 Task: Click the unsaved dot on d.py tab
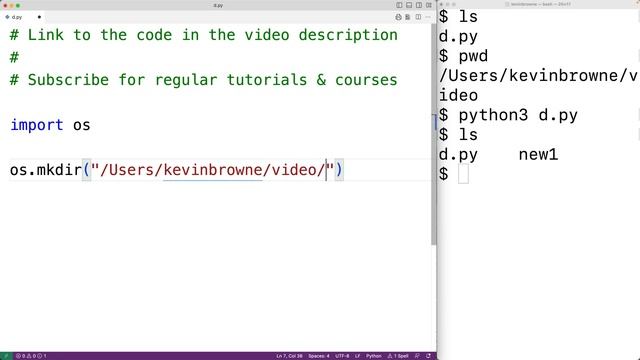pyautogui.click(x=39, y=17)
